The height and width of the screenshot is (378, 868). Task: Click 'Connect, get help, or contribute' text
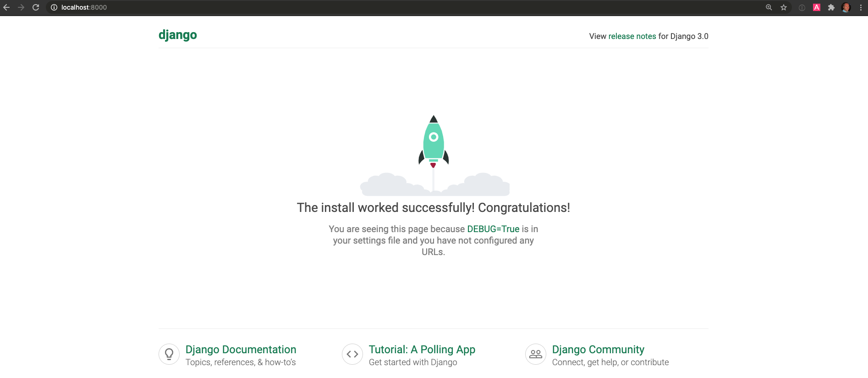tap(610, 362)
